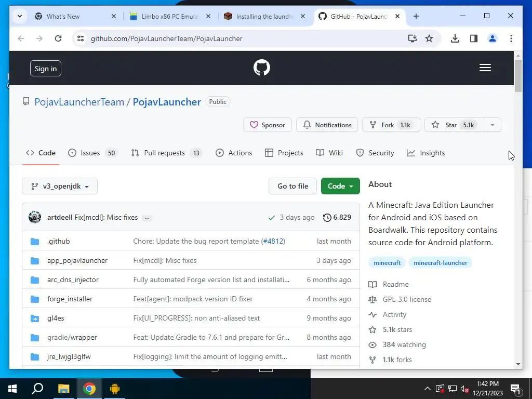Viewport: 532px width, 399px height.
Task: Switch to the What's New tab
Action: 75,16
